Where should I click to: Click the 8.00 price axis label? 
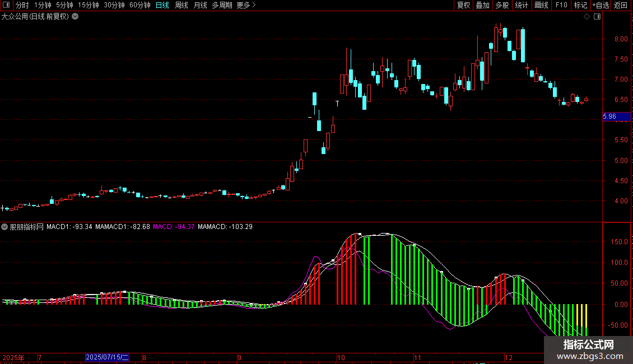click(x=621, y=39)
